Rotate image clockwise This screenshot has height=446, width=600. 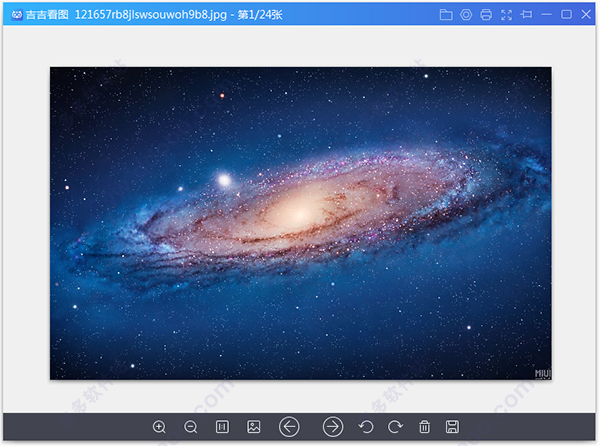point(395,426)
